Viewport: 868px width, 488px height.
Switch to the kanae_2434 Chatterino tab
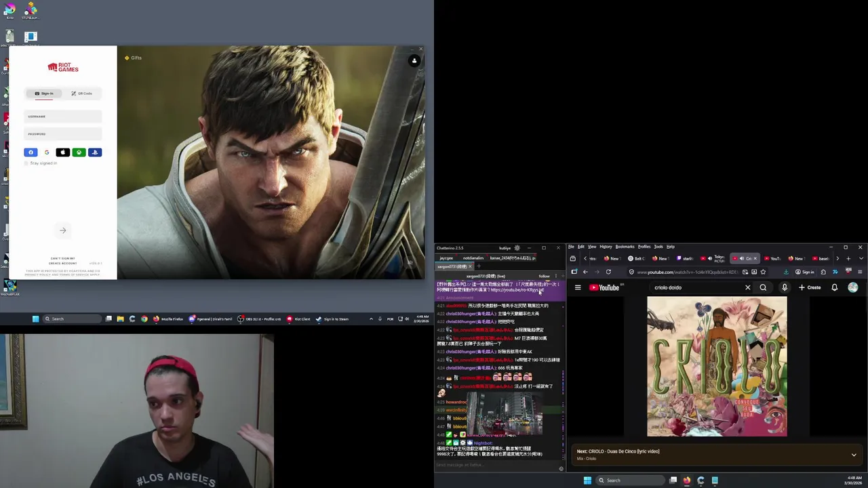pyautogui.click(x=513, y=258)
